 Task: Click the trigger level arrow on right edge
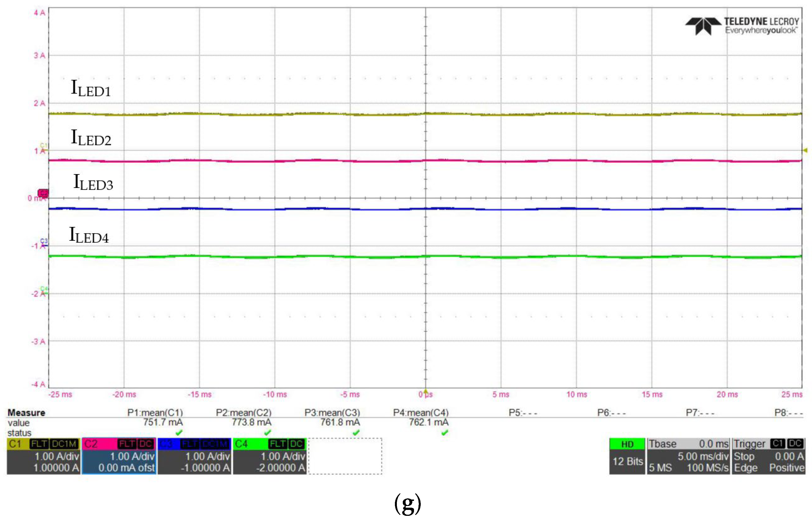tap(805, 150)
